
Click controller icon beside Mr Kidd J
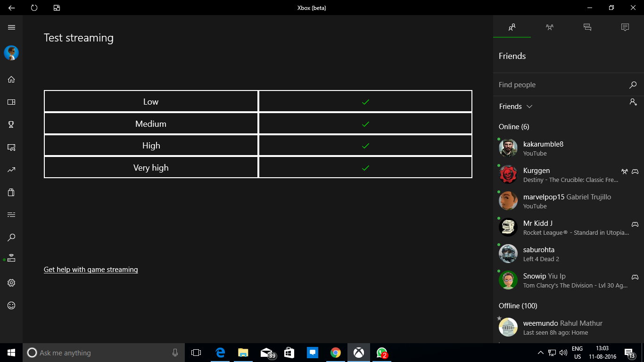(635, 224)
